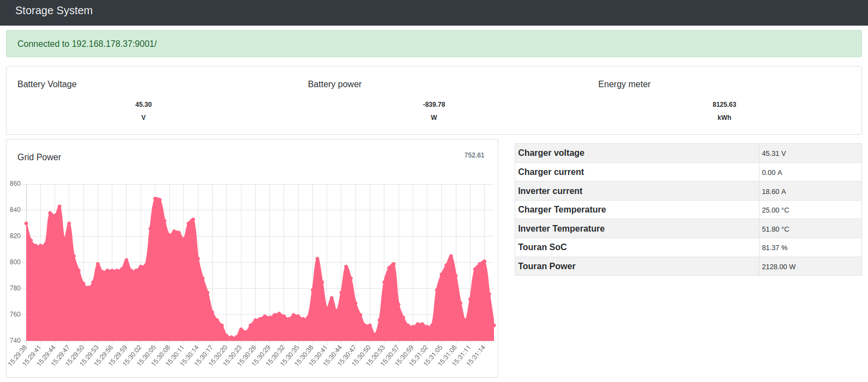Click the Storage System header title

click(54, 11)
